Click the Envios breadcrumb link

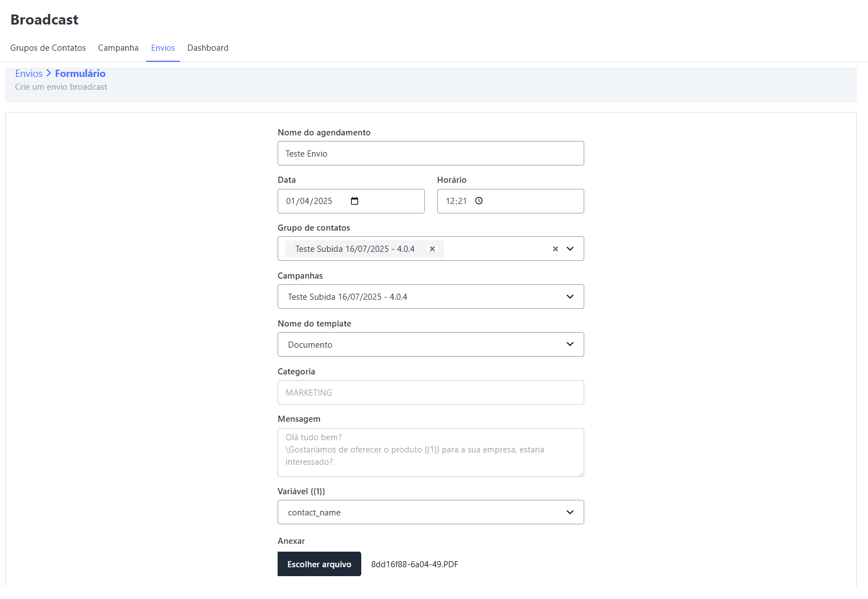[x=29, y=74]
